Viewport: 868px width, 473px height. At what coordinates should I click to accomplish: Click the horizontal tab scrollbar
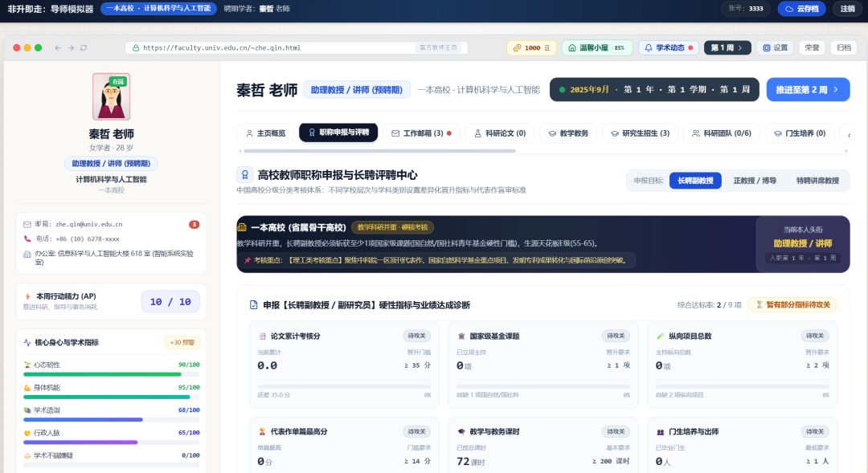(379, 151)
